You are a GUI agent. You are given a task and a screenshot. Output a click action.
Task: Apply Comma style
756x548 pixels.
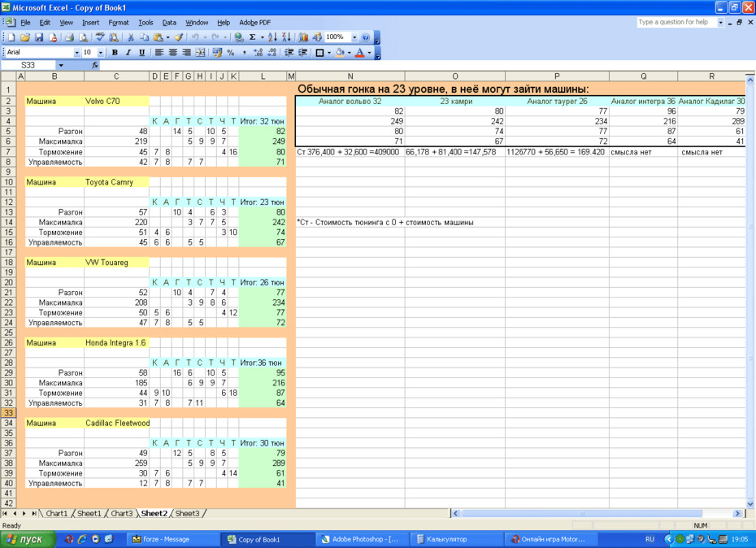[x=245, y=53]
